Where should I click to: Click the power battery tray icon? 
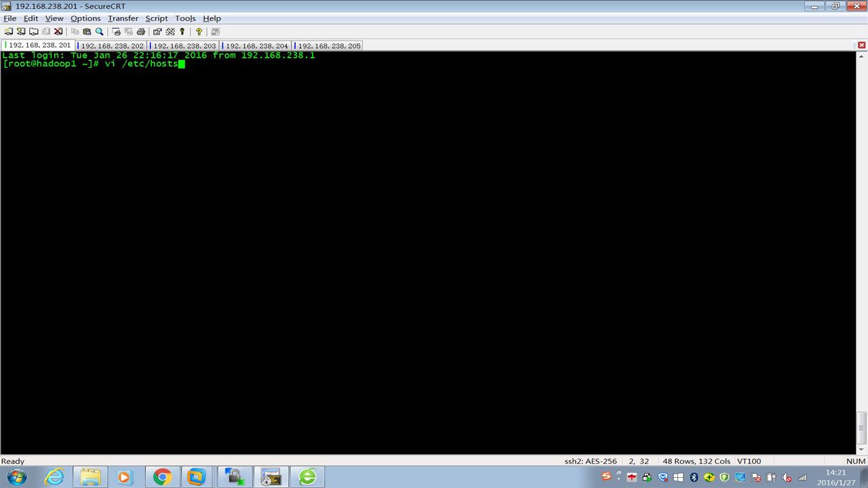771,478
